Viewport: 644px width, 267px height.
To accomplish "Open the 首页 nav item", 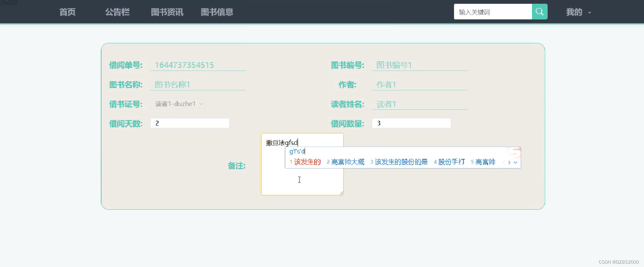I will (x=67, y=12).
